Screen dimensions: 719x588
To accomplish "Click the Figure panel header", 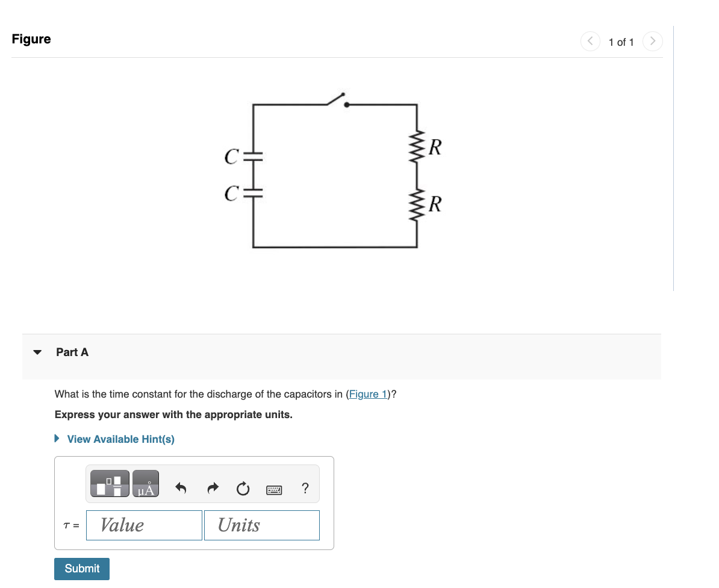I will coord(31,39).
